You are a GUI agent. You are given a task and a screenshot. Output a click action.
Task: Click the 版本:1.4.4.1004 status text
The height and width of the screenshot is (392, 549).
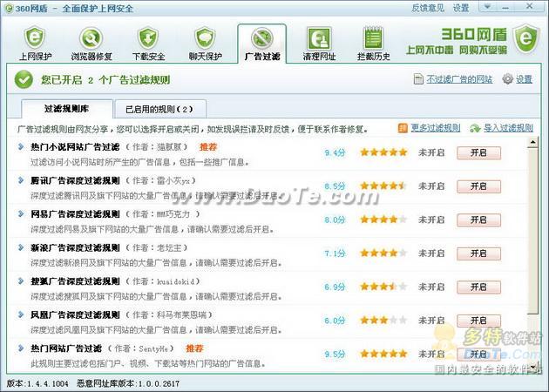(x=37, y=383)
